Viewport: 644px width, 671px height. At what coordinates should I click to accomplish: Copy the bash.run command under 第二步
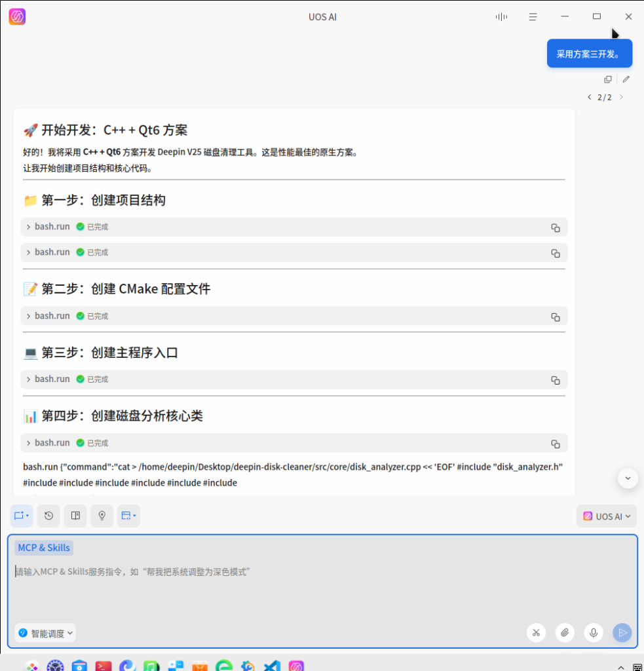(x=555, y=316)
